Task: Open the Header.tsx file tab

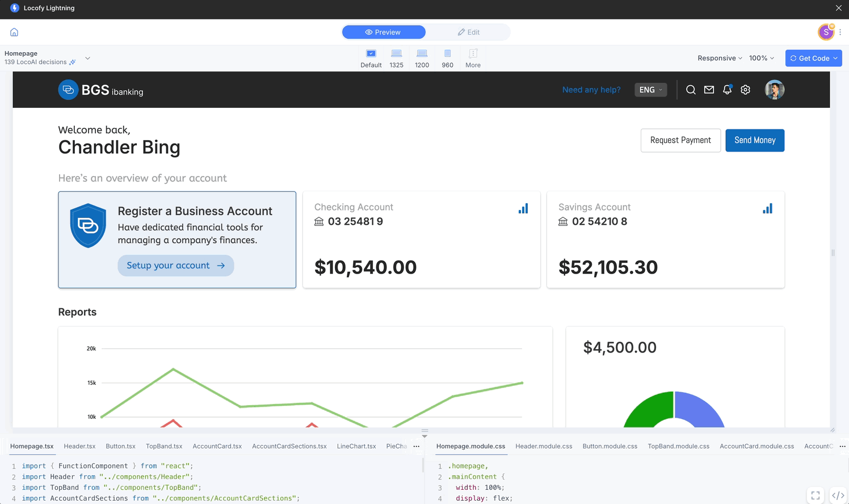Action: coord(79,446)
